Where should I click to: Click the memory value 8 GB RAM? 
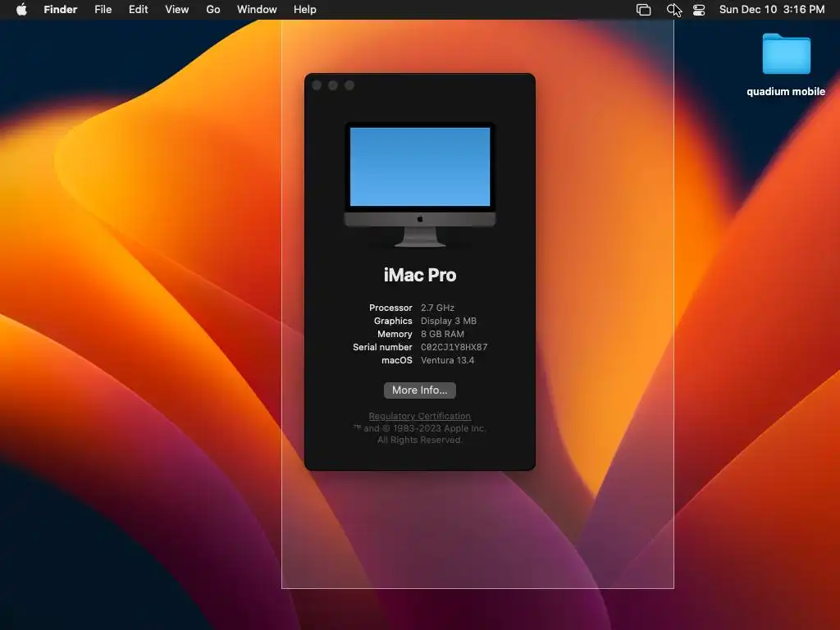[442, 334]
